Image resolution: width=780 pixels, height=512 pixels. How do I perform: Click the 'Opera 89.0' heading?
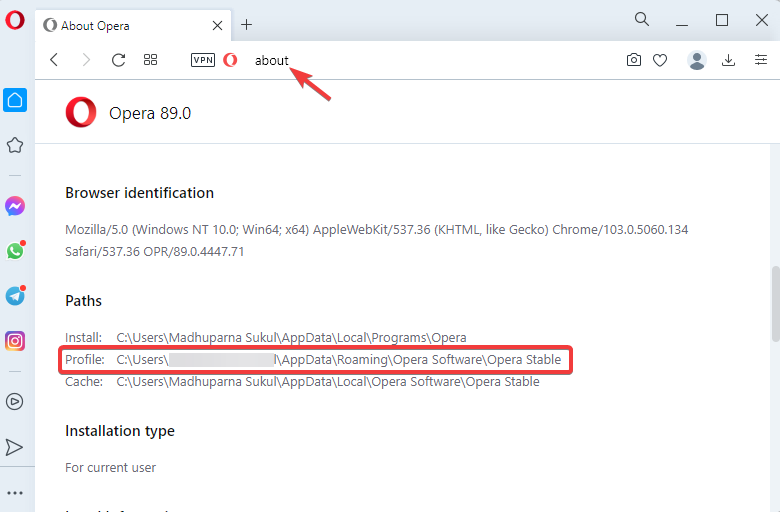point(150,113)
